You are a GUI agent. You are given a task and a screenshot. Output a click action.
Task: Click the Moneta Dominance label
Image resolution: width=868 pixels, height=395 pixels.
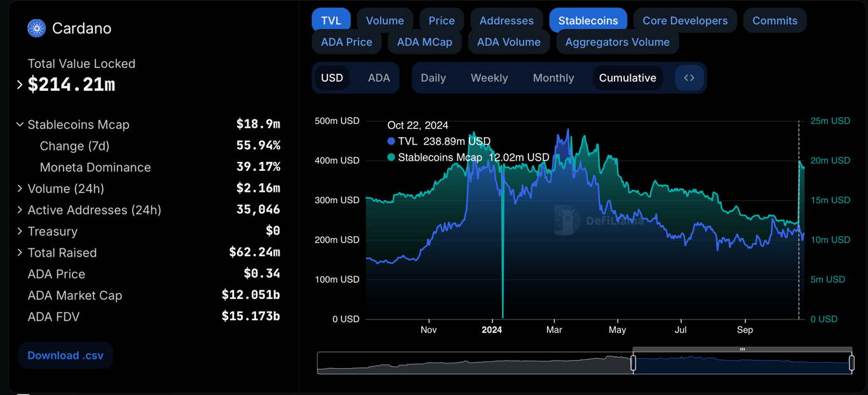95,167
